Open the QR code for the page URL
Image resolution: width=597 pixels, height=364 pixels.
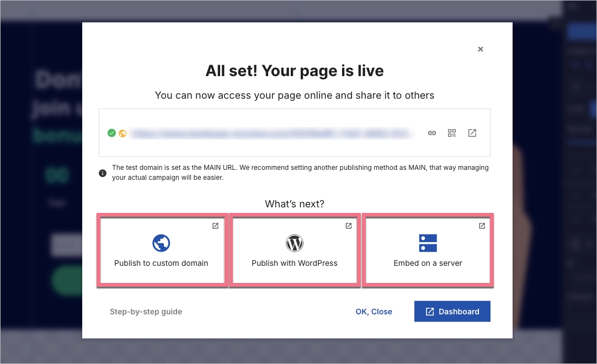pos(452,132)
